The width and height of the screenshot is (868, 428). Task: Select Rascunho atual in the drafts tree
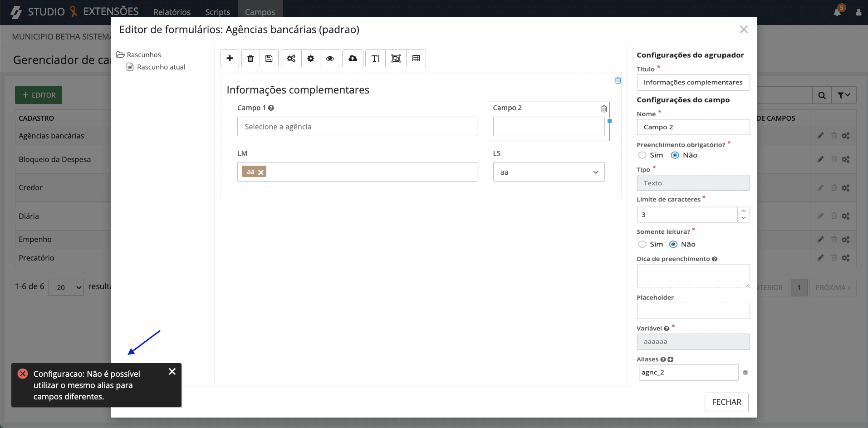tap(161, 67)
